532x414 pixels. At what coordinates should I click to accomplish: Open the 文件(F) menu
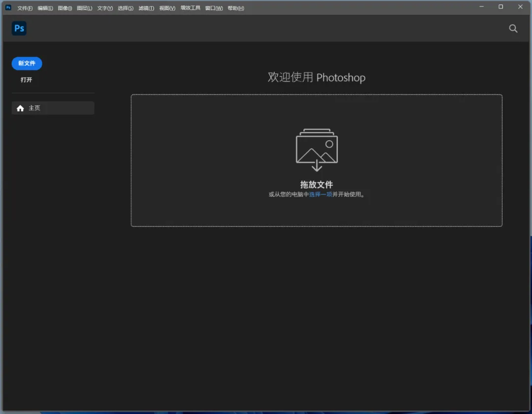25,8
